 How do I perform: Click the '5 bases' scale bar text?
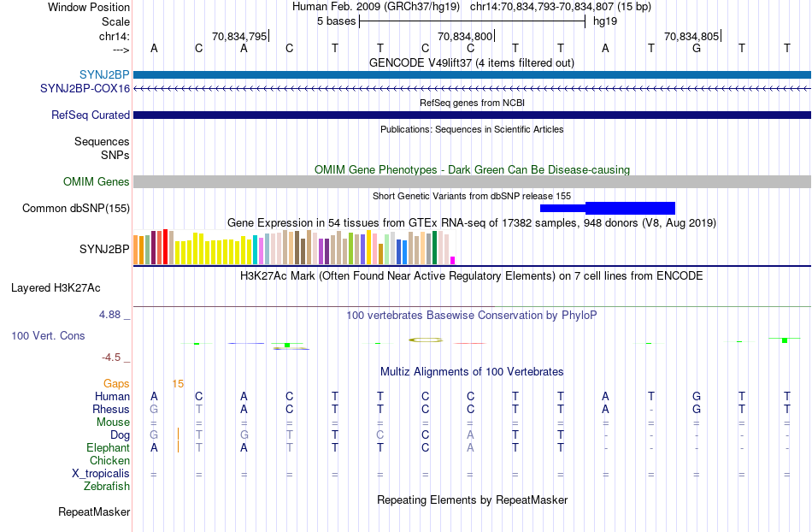click(x=337, y=21)
